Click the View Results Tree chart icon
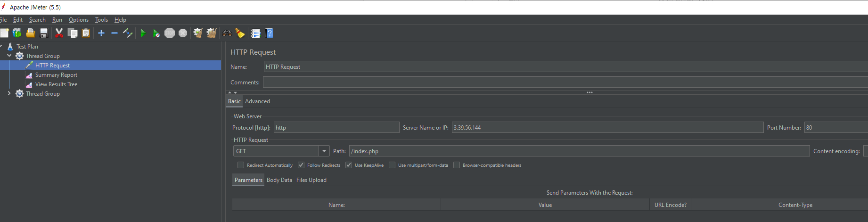 (29, 84)
